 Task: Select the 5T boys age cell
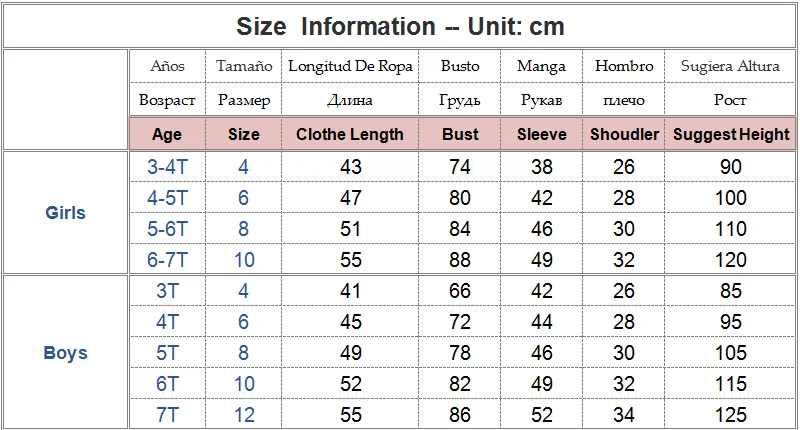[167, 352]
